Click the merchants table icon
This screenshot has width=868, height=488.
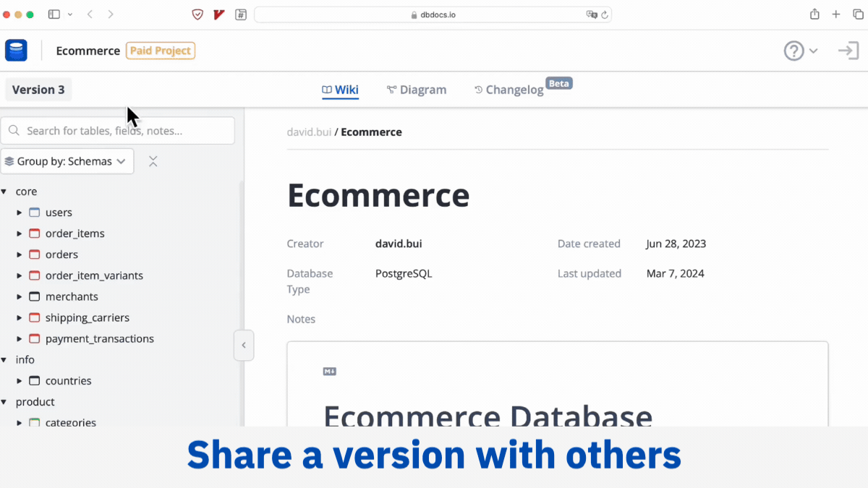click(x=34, y=296)
